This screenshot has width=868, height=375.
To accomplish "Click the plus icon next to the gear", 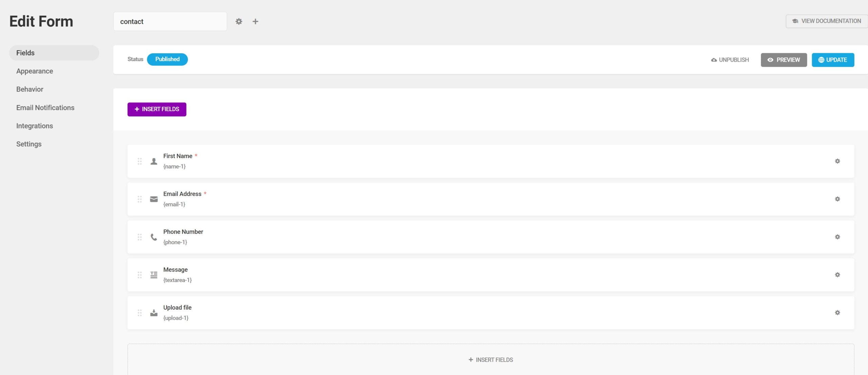I will click(255, 21).
